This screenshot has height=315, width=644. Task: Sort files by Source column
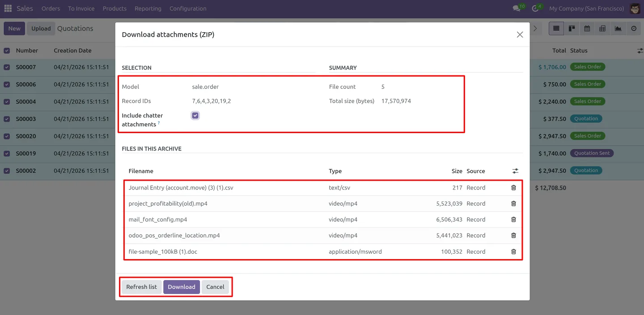tap(475, 171)
